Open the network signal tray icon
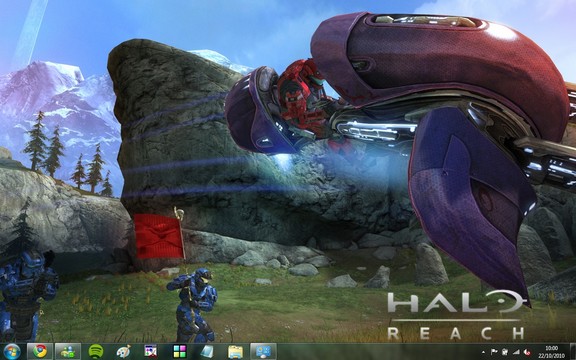 (x=516, y=352)
